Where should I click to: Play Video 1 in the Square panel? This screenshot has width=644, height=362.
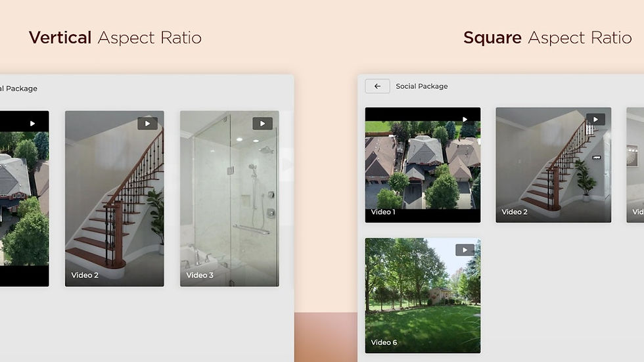tap(465, 120)
